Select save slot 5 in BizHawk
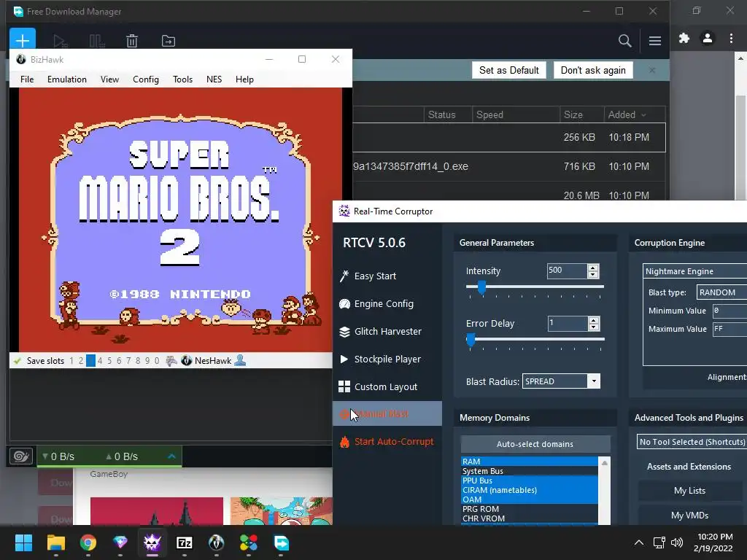 109,361
